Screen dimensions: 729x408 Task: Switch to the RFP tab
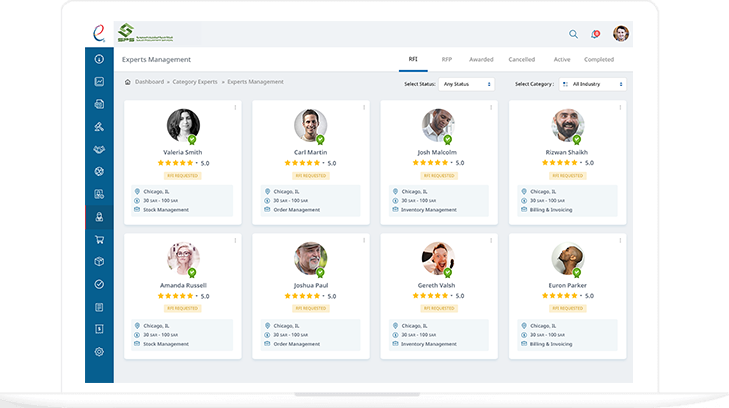446,59
